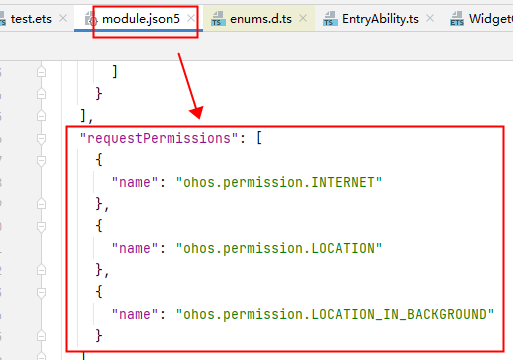This screenshot has width=513, height=360.
Task: Open the enums.d.ts tab
Action: pyautogui.click(x=261, y=19)
